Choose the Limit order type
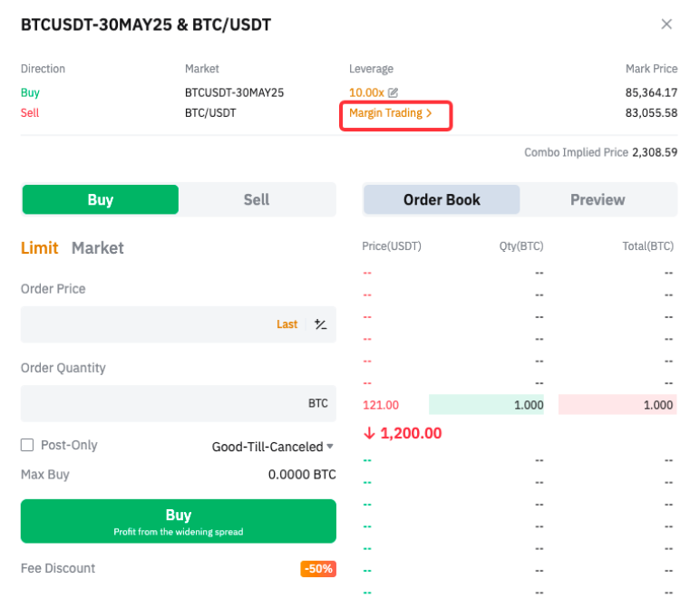The width and height of the screenshot is (700, 608). (x=40, y=247)
